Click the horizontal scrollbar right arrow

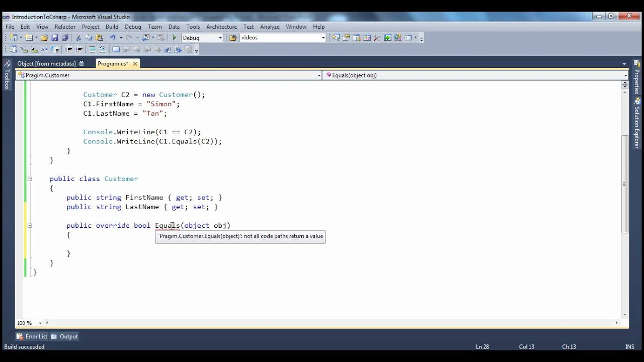click(x=617, y=323)
